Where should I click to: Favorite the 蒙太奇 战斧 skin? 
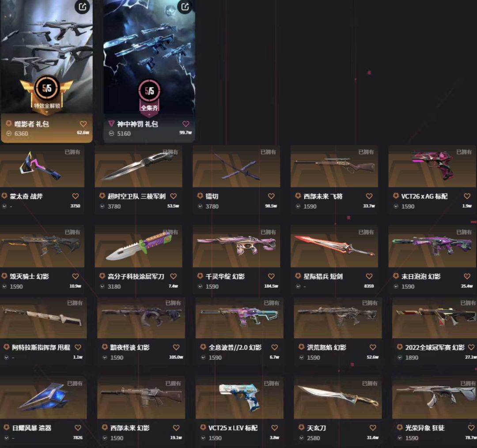pos(76,196)
